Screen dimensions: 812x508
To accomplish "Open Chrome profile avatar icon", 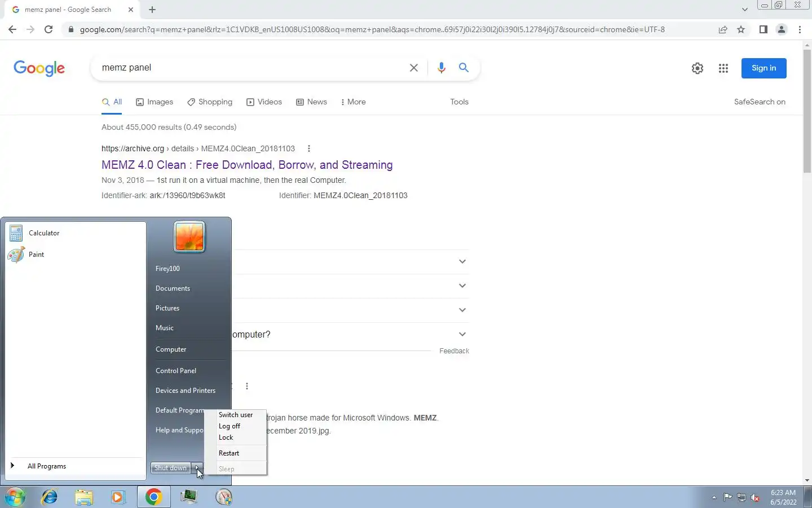I will coord(782,29).
